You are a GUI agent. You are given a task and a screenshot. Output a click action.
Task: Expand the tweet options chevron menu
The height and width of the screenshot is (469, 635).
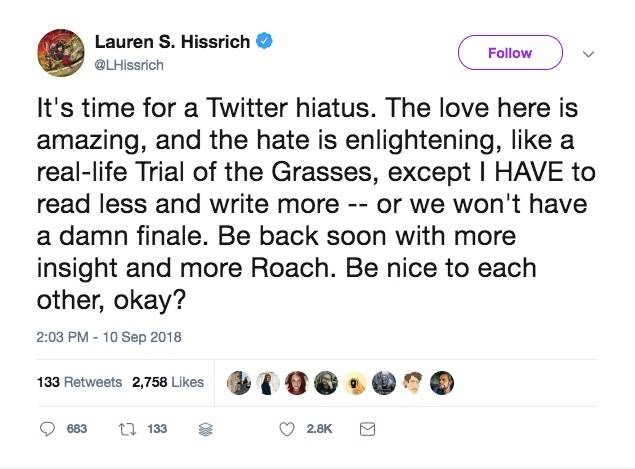pyautogui.click(x=588, y=53)
